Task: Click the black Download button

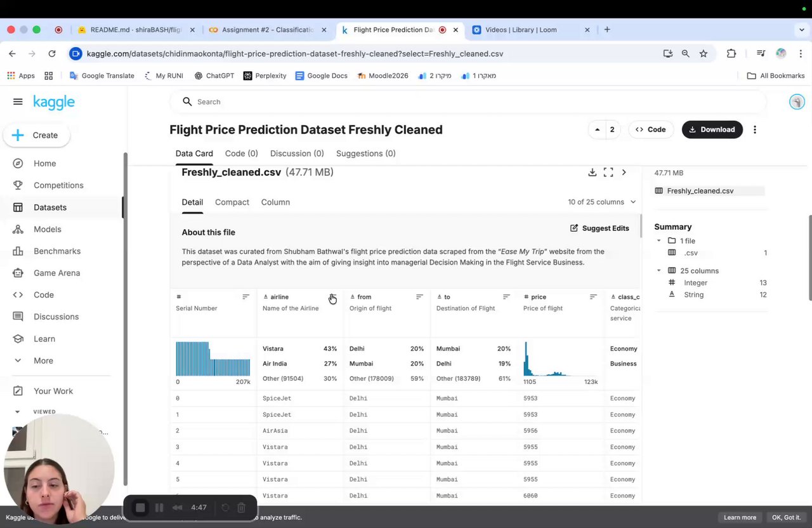Action: click(x=712, y=129)
